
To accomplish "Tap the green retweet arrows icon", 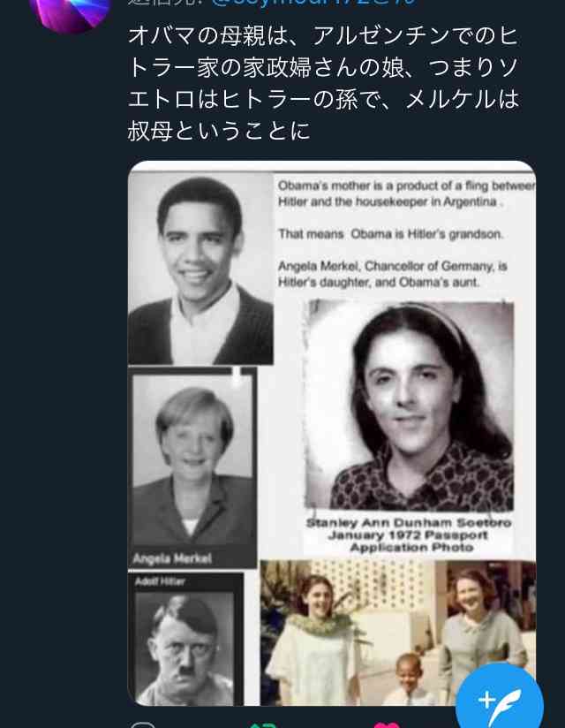I will point(263,725).
